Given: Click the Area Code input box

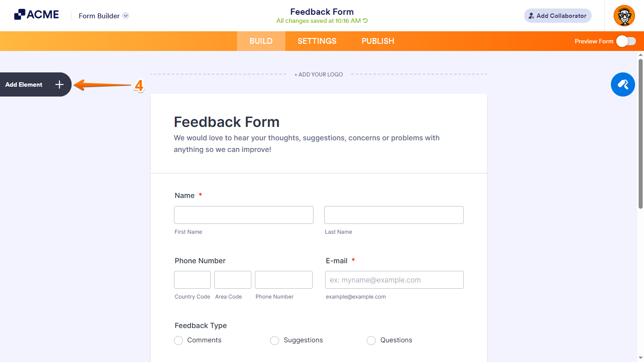Looking at the screenshot, I should (233, 280).
